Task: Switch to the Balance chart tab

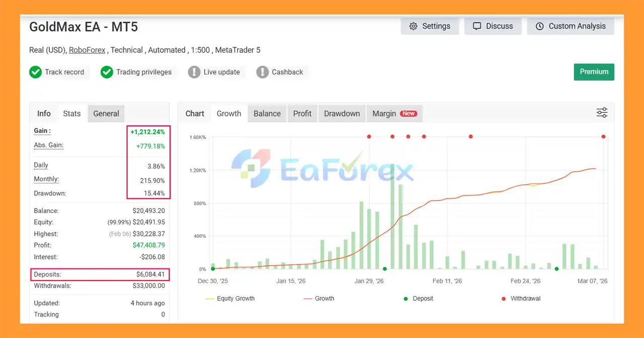Action: [267, 114]
